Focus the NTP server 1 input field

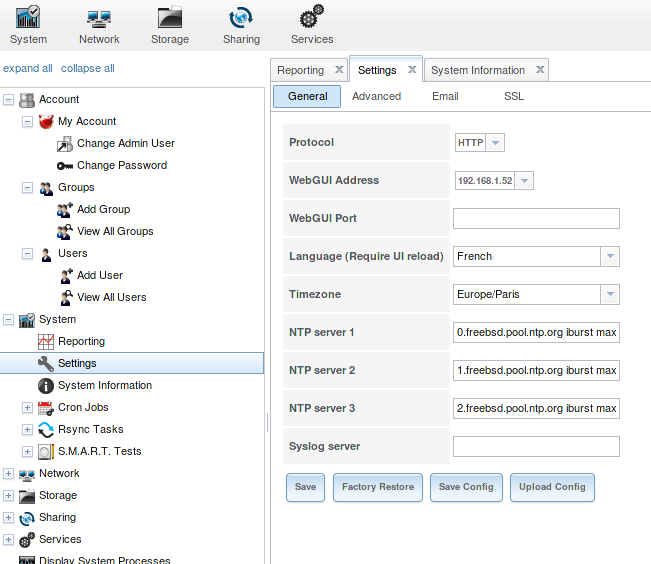(536, 332)
